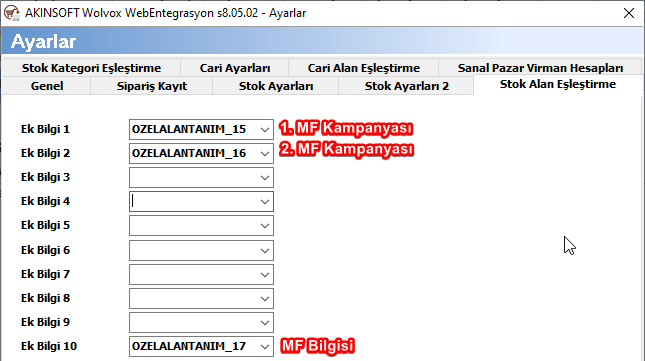Switch to Stok Kategori Eşleştirme tab
This screenshot has height=361, width=645.
[x=91, y=67]
